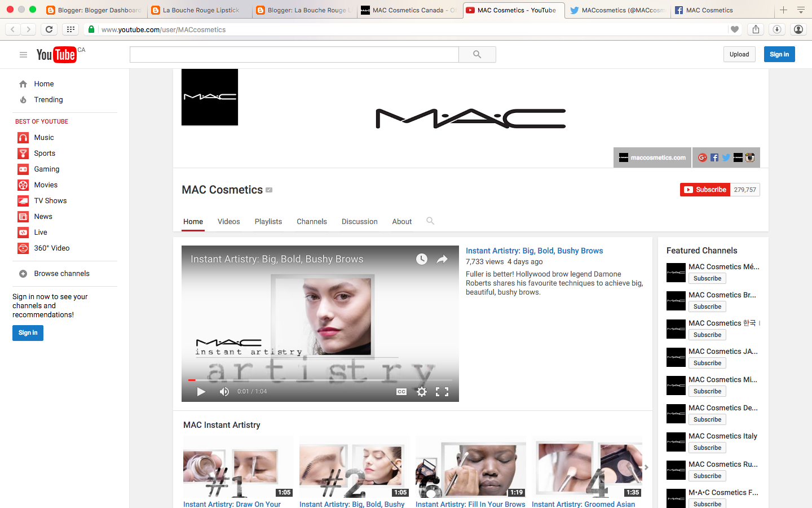
Task: Switch to the Discussion tab
Action: pyautogui.click(x=360, y=222)
